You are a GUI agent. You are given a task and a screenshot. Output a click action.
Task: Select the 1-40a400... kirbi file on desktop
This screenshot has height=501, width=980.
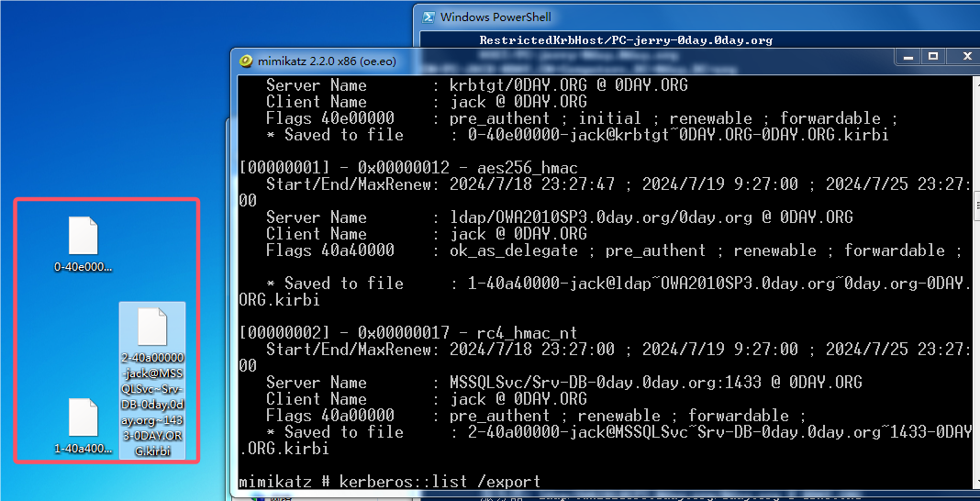click(x=84, y=426)
